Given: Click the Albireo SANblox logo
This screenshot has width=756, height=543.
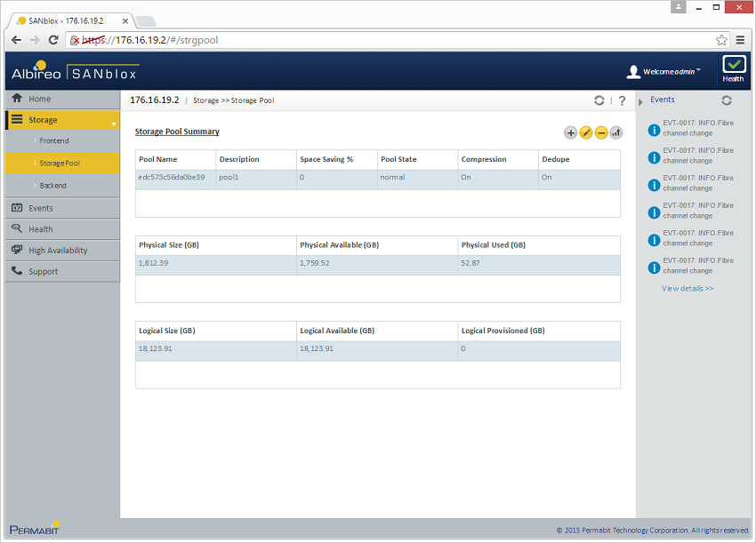Looking at the screenshot, I should pyautogui.click(x=75, y=71).
